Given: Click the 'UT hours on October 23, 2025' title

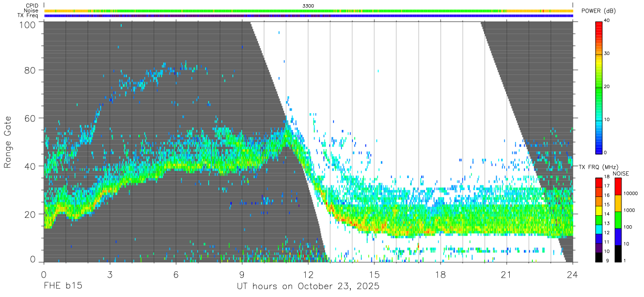Looking at the screenshot, I should point(308,287).
